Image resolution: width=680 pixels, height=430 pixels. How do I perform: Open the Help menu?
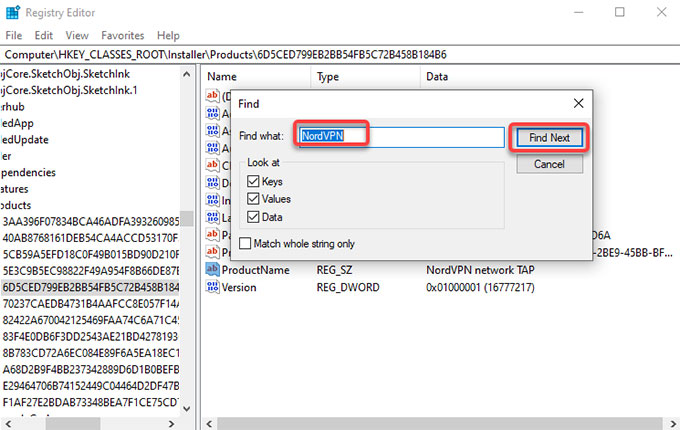[x=168, y=36]
